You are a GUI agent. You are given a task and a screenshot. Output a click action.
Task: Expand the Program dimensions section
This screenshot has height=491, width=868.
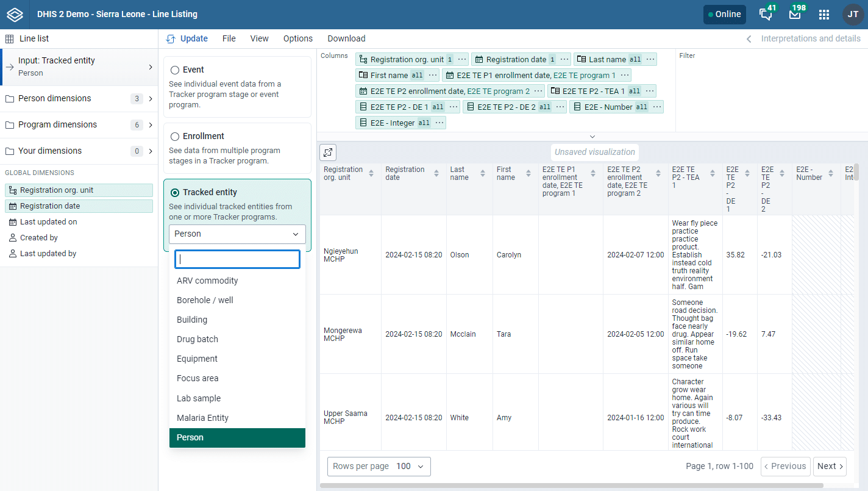[79, 125]
